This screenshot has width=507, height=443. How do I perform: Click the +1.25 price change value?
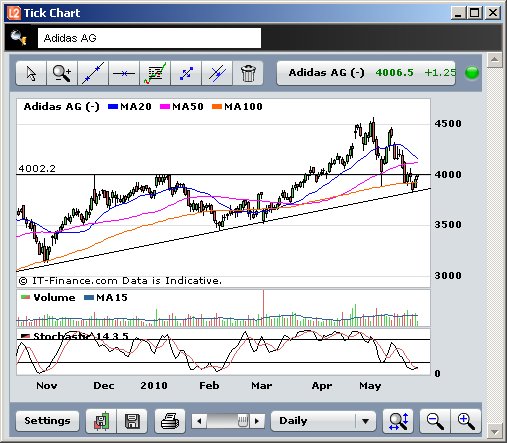(x=440, y=73)
